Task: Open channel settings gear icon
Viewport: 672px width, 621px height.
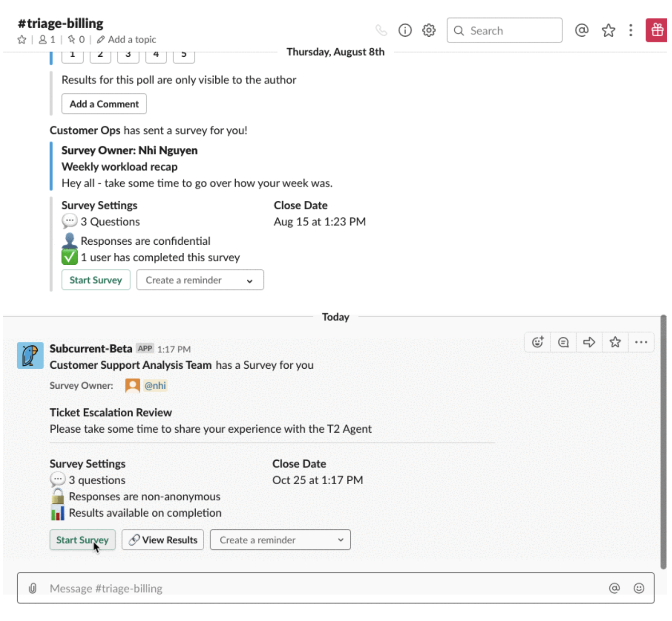Action: (x=429, y=31)
